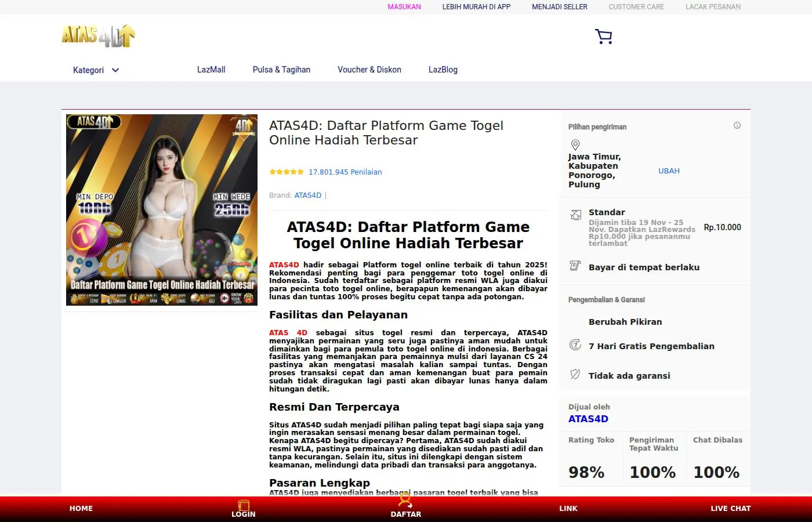Screen dimensions: 812x522
Task: Open the shopping cart icon
Action: (x=604, y=37)
